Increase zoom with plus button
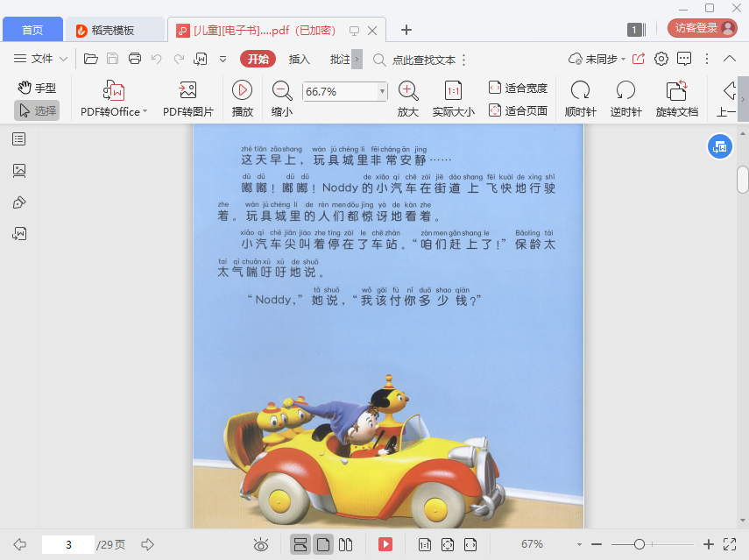Viewport: 749px width, 560px height. click(x=709, y=544)
